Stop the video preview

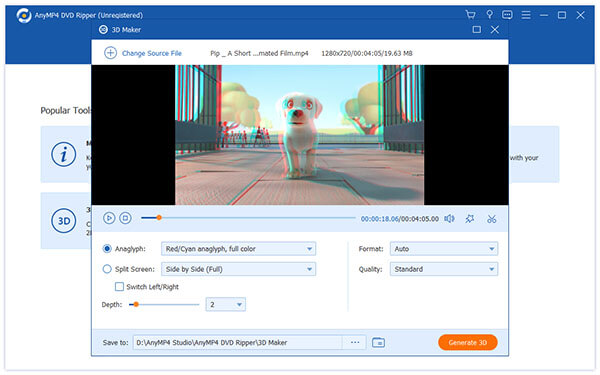click(x=125, y=218)
